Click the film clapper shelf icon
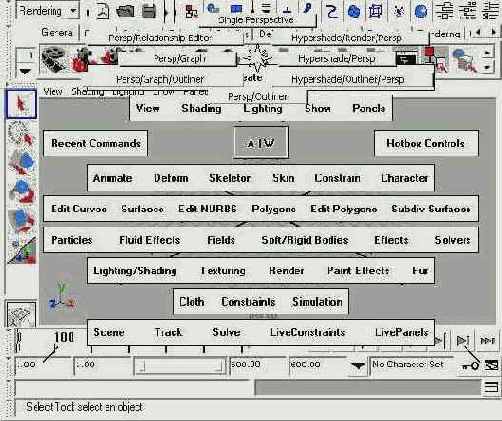Image resolution: width=502 pixels, height=421 pixels. [54, 60]
